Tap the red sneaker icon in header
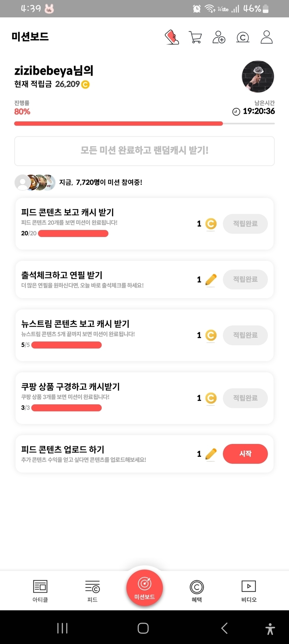 172,37
